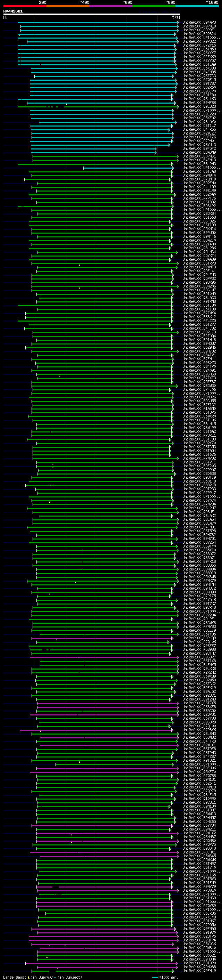This screenshot has height=980, width=222.
Task: Select the UniRef100_A3B9I9 hit label
Action: [x=199, y=573]
